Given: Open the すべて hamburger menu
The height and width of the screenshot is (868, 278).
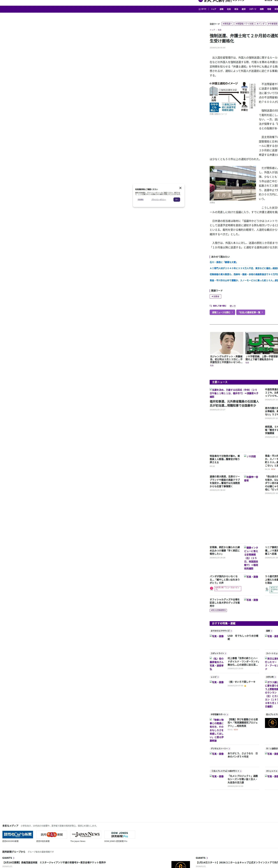Looking at the screenshot, I should (x=202, y=9).
